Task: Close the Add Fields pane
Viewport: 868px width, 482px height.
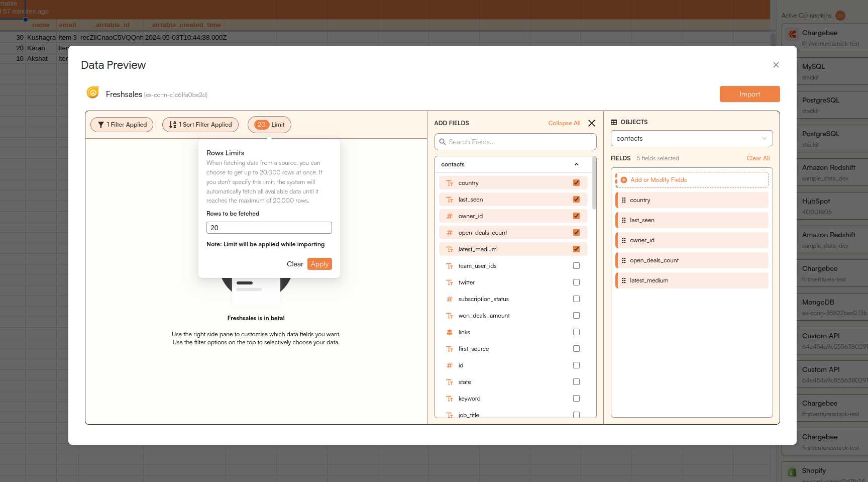Action: pyautogui.click(x=592, y=123)
